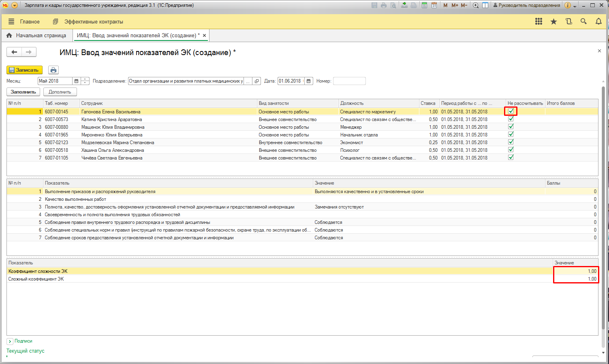The height and width of the screenshot is (364, 609).
Task: Click the notifications bell icon
Action: [x=598, y=21]
